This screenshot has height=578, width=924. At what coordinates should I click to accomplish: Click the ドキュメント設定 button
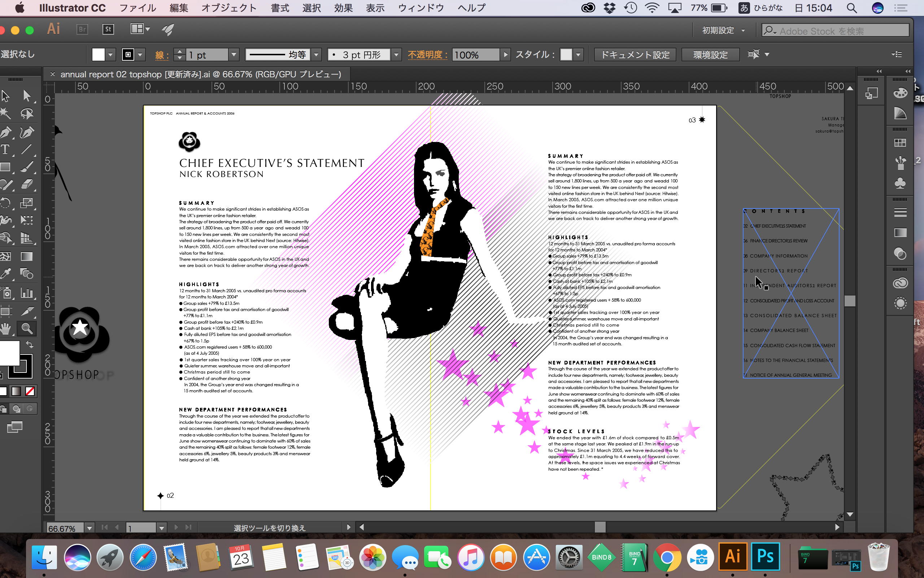point(635,55)
